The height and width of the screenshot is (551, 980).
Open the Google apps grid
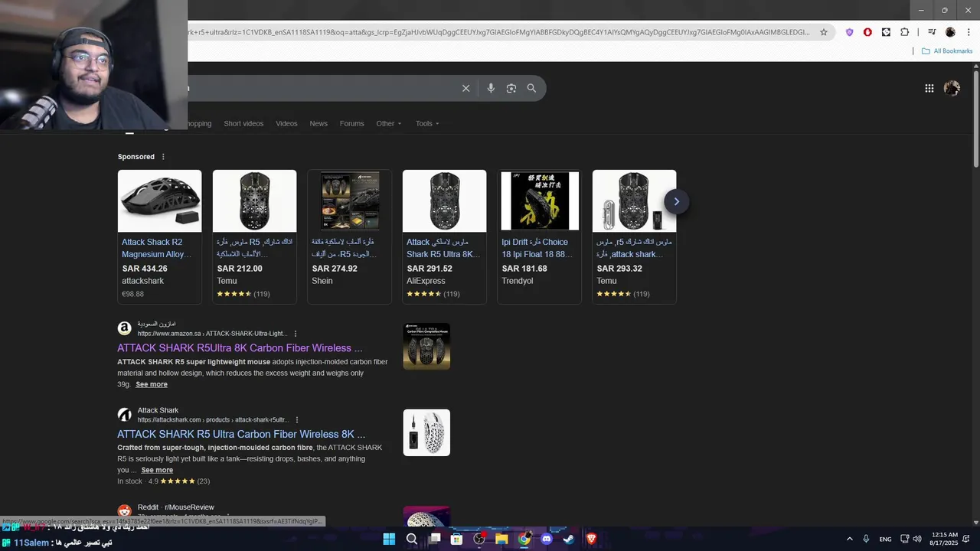point(929,88)
